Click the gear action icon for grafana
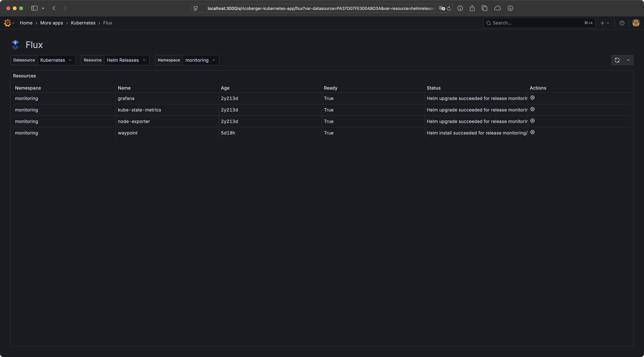Screen dimensions: 644x357 click(532, 98)
